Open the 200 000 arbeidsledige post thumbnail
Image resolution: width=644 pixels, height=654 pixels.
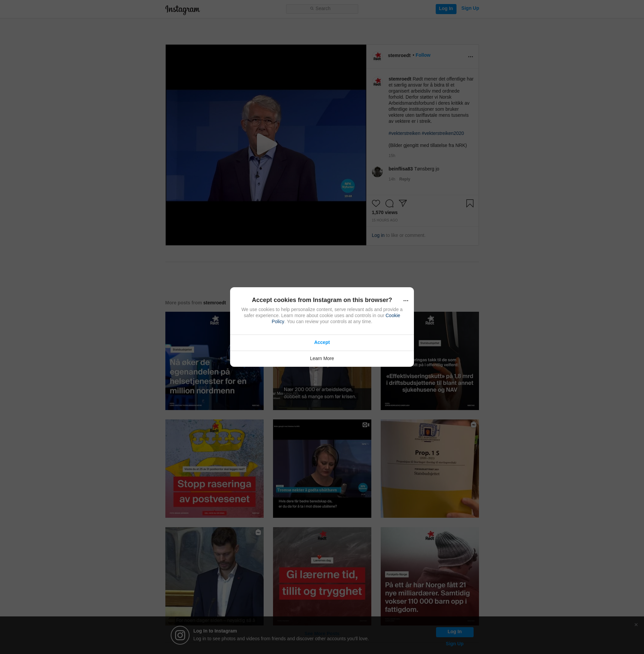322,389
